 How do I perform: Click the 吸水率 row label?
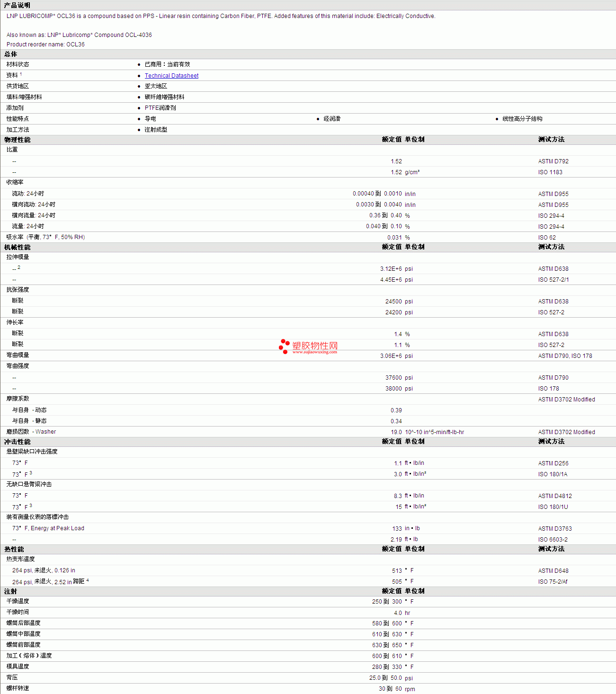(x=45, y=237)
